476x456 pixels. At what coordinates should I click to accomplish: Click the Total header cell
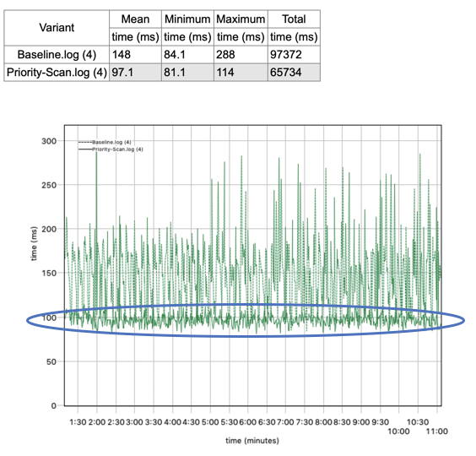click(x=294, y=19)
